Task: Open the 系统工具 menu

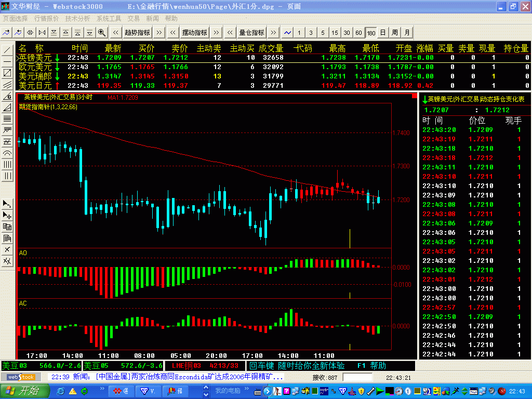Action: click(109, 18)
